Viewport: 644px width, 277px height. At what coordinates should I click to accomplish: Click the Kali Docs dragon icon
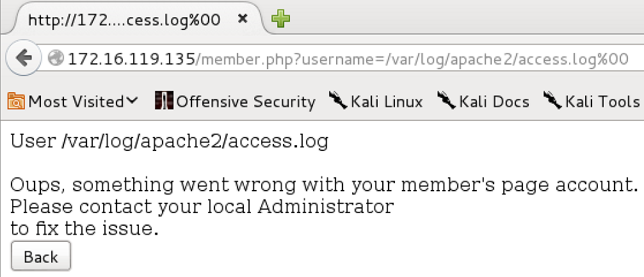coord(446,100)
